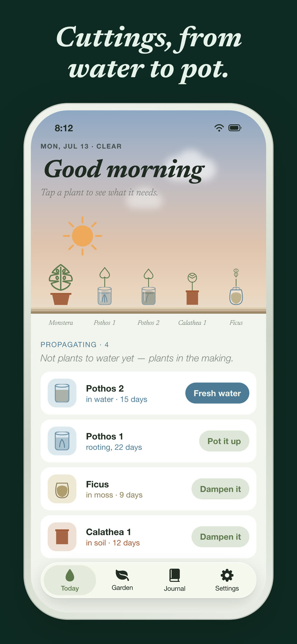Tap the Ficus moss jar thumbnail
The image size is (297, 644).
(62, 489)
